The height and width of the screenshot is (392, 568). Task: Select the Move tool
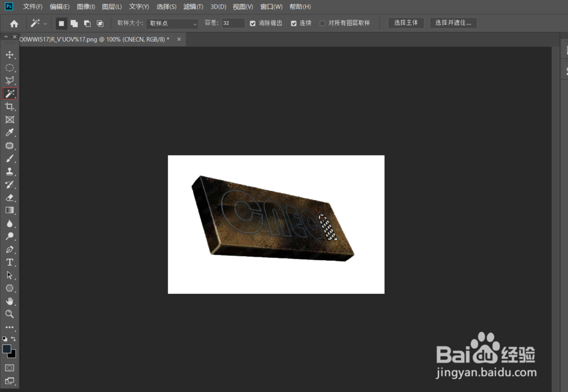click(x=10, y=55)
